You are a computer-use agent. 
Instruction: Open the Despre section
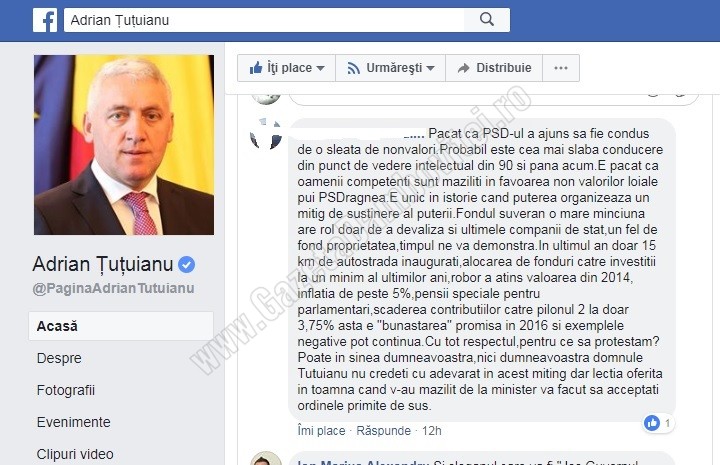tap(59, 358)
